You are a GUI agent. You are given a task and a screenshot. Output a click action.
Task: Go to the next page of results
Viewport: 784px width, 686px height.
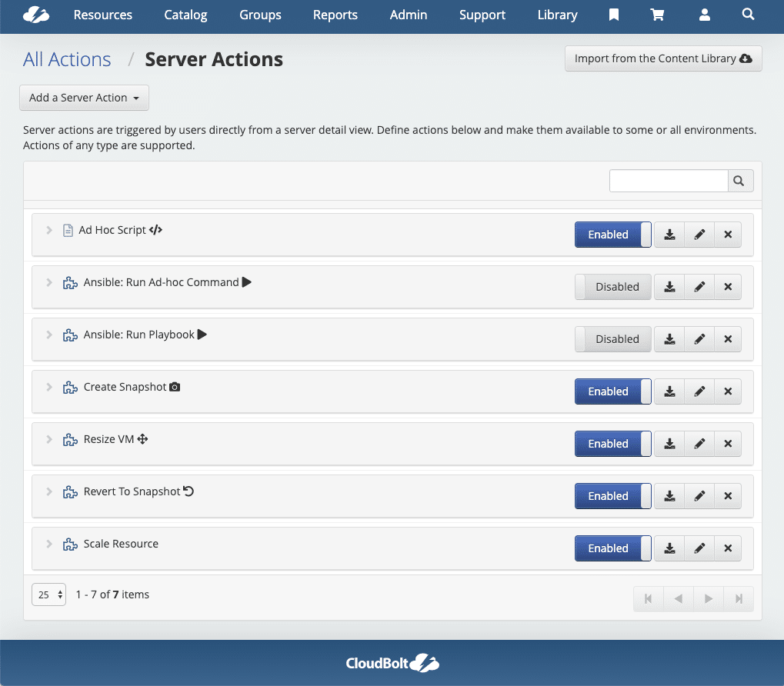pyautogui.click(x=709, y=598)
